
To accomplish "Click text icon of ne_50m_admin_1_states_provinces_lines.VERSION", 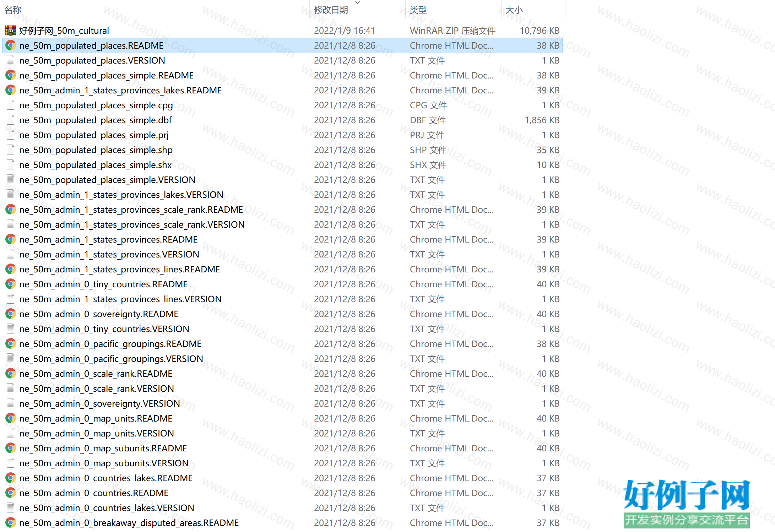I will (x=11, y=299).
